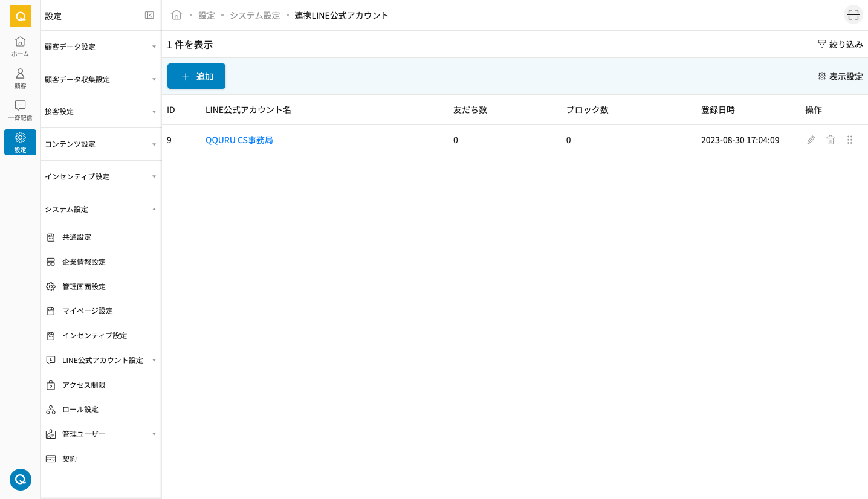The image size is (868, 499).
Task: Click the trash delete icon in the row
Action: click(x=831, y=140)
